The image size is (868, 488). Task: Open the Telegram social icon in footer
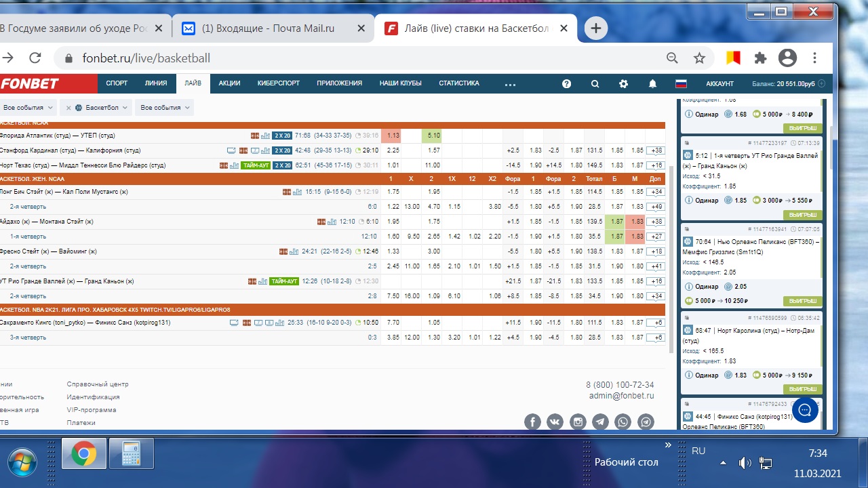point(600,422)
